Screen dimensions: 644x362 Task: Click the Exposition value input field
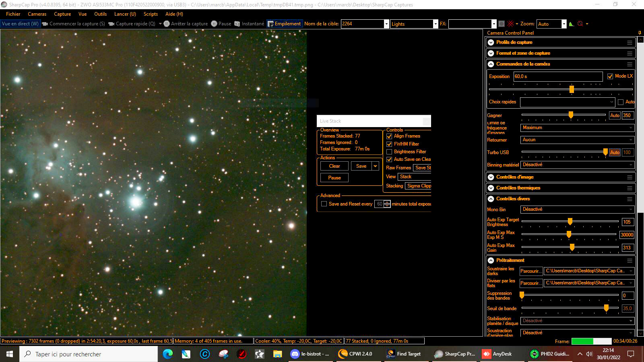coord(558,76)
